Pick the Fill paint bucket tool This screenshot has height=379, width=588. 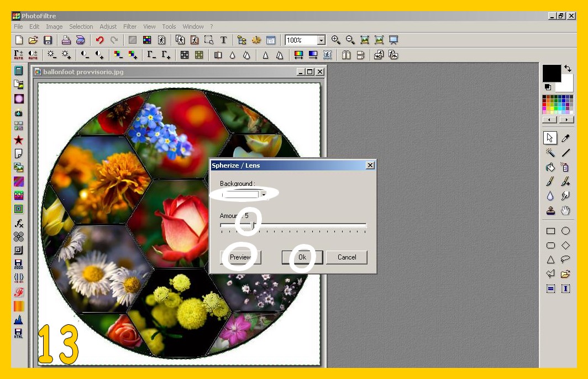point(550,167)
